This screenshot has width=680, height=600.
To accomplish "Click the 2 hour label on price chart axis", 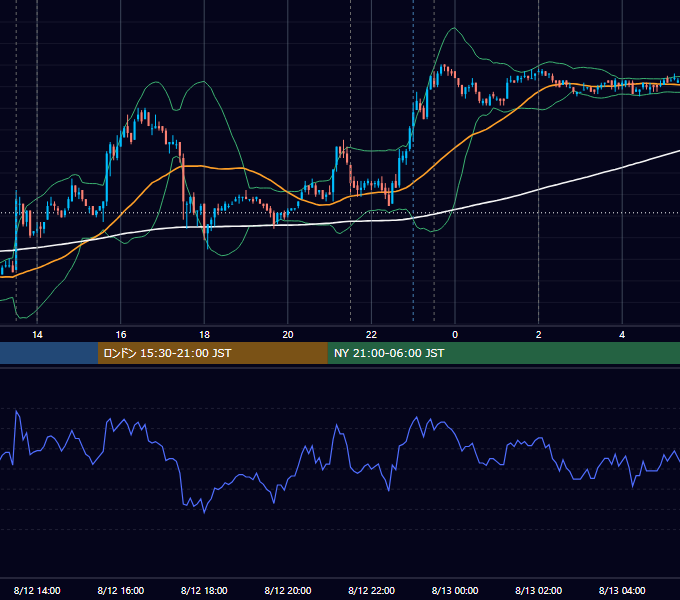I will (539, 335).
